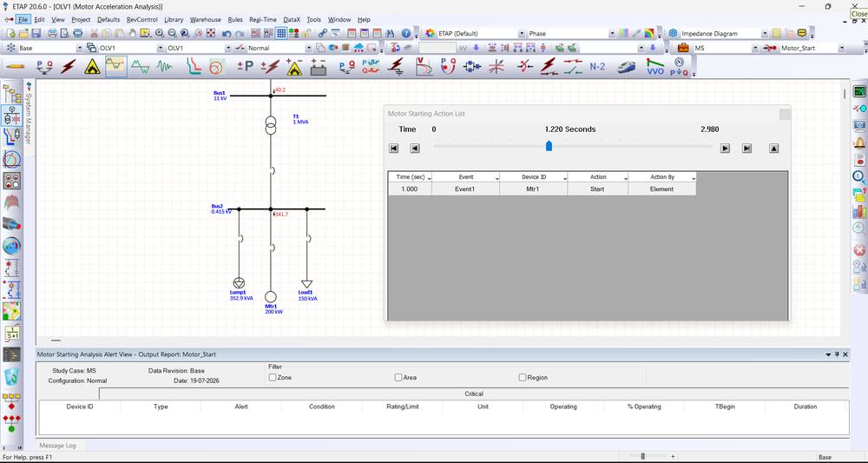The image size is (868, 463).
Task: Open the Warehouse menu
Action: click(x=206, y=19)
